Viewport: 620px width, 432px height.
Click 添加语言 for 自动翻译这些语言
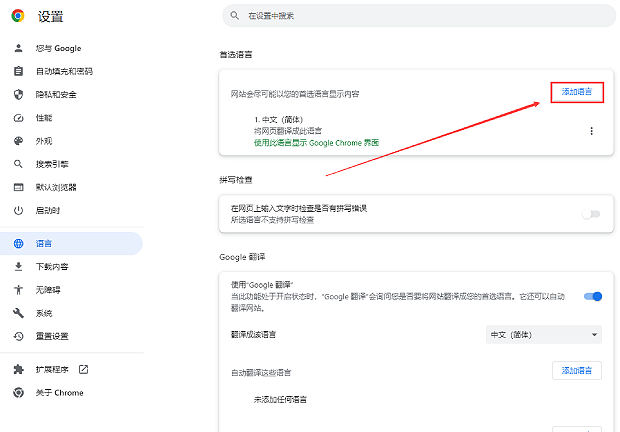(577, 371)
